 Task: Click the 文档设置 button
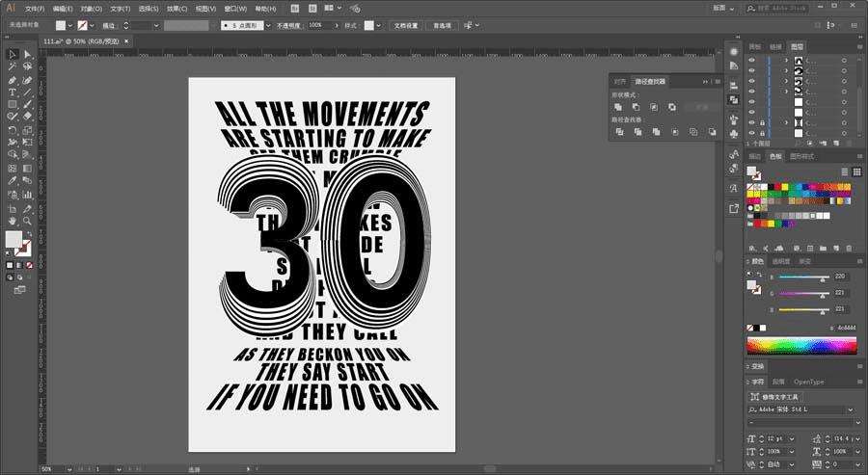click(406, 25)
